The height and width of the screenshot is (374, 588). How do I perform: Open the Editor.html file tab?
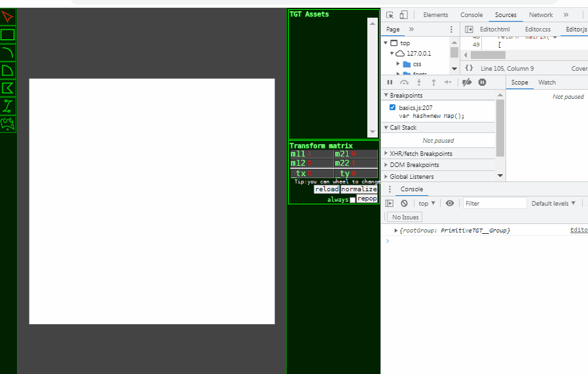click(494, 29)
